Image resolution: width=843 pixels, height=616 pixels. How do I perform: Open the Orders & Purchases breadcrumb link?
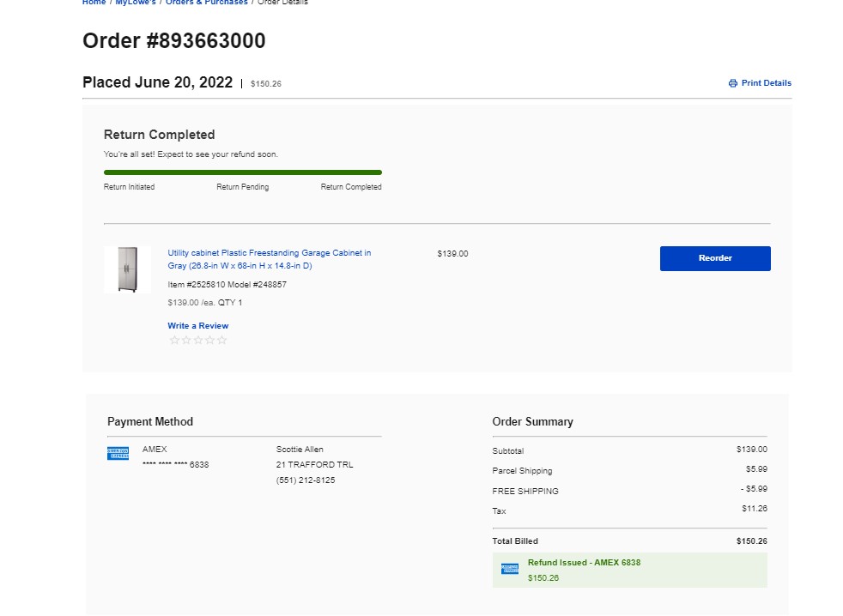(206, 3)
